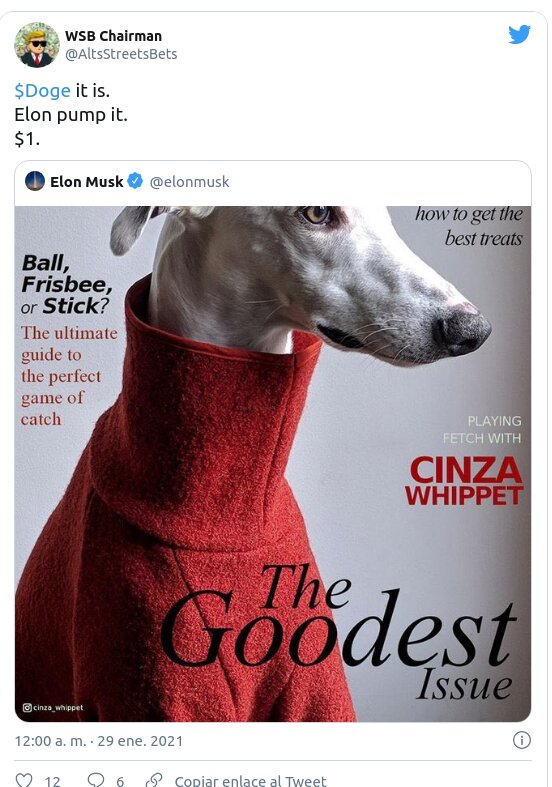This screenshot has width=552, height=787.
Task: Open the whippet magazine cover image
Action: pos(273,464)
